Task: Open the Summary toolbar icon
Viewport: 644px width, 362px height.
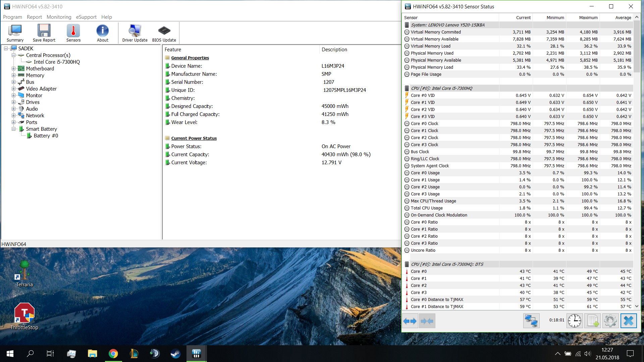Action: tap(15, 33)
